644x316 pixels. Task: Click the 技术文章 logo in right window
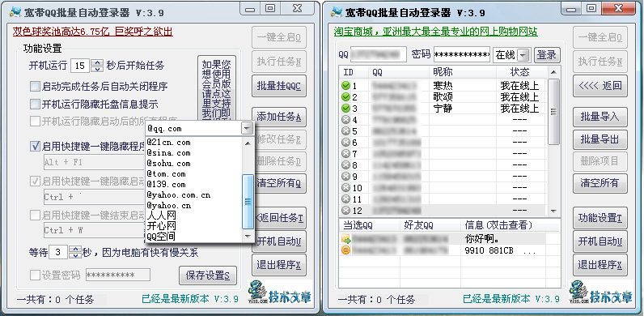(601, 293)
